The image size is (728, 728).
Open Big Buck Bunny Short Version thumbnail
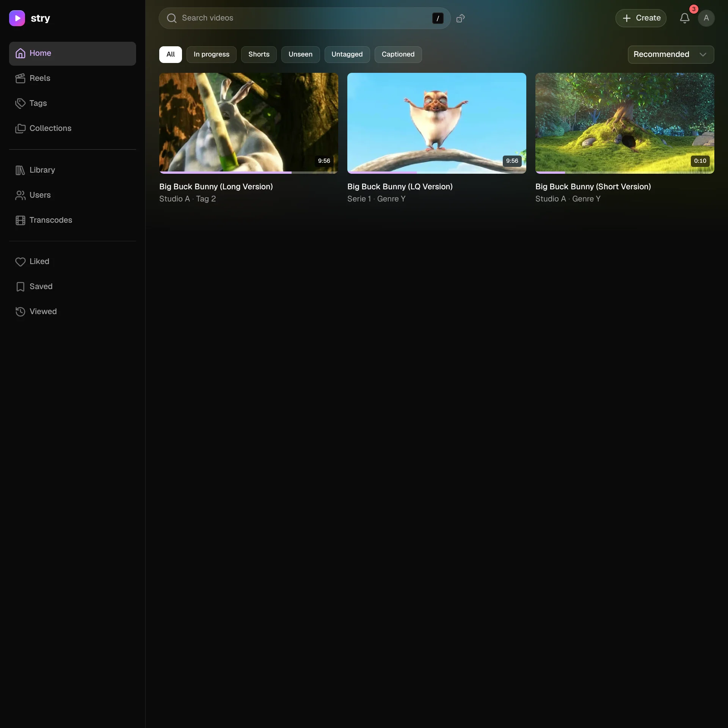[x=625, y=123]
